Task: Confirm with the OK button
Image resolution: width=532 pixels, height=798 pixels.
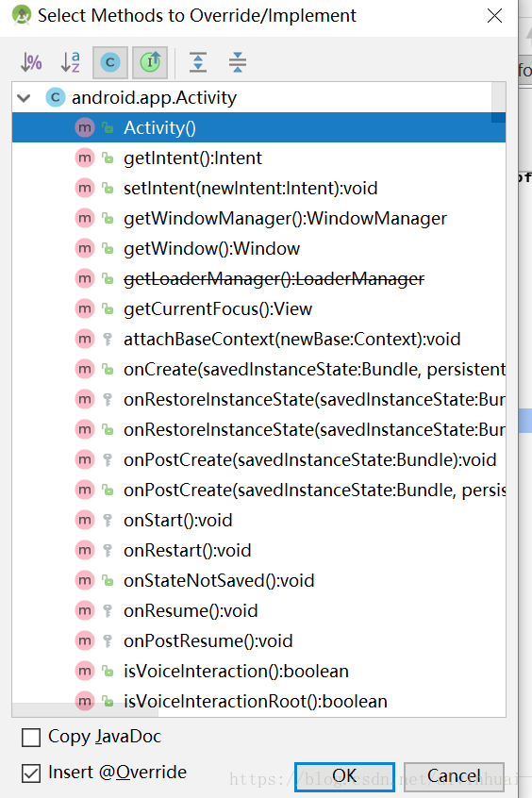Action: [344, 776]
